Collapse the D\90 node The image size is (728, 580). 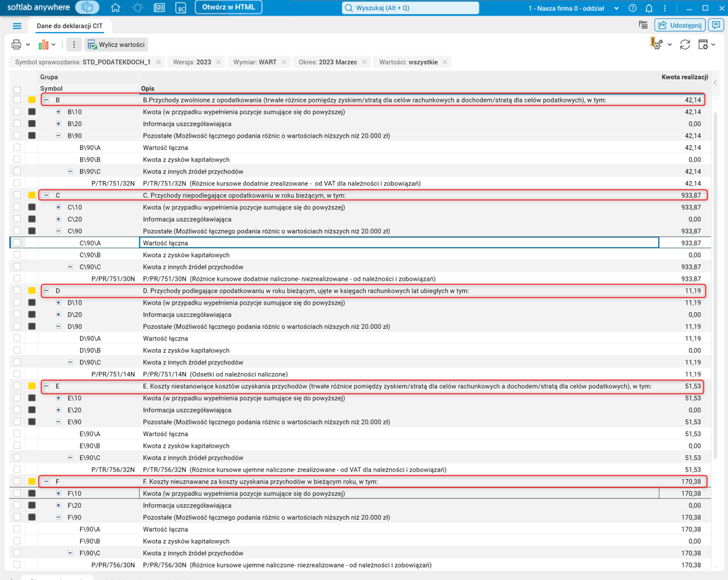pos(58,326)
